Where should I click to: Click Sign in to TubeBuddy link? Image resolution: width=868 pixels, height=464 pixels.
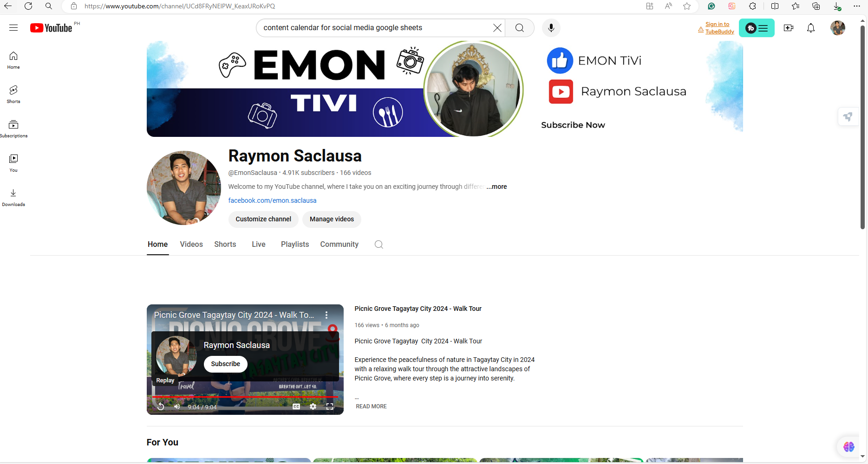(x=719, y=28)
